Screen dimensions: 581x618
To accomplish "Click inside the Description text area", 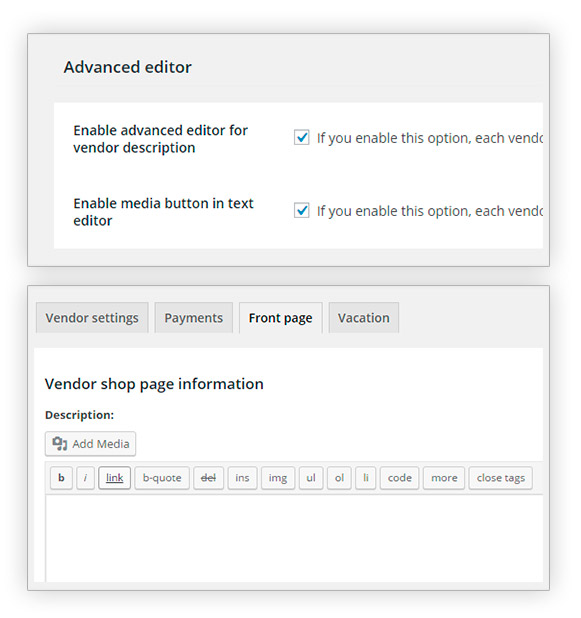I will (x=294, y=538).
